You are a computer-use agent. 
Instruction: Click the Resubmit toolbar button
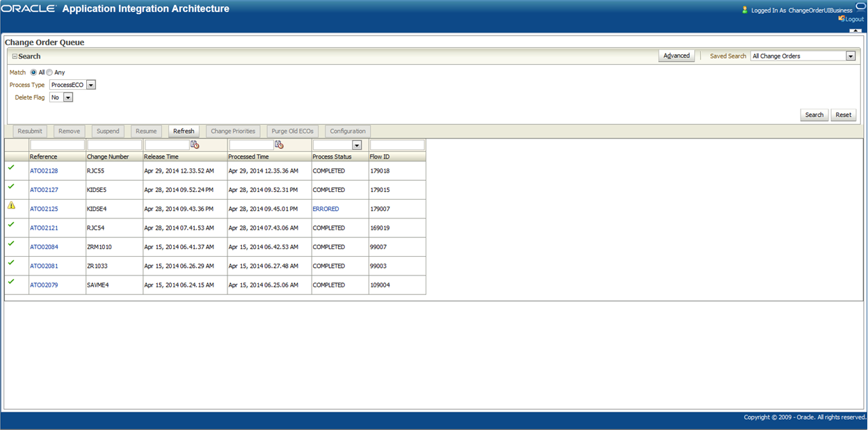click(x=31, y=131)
